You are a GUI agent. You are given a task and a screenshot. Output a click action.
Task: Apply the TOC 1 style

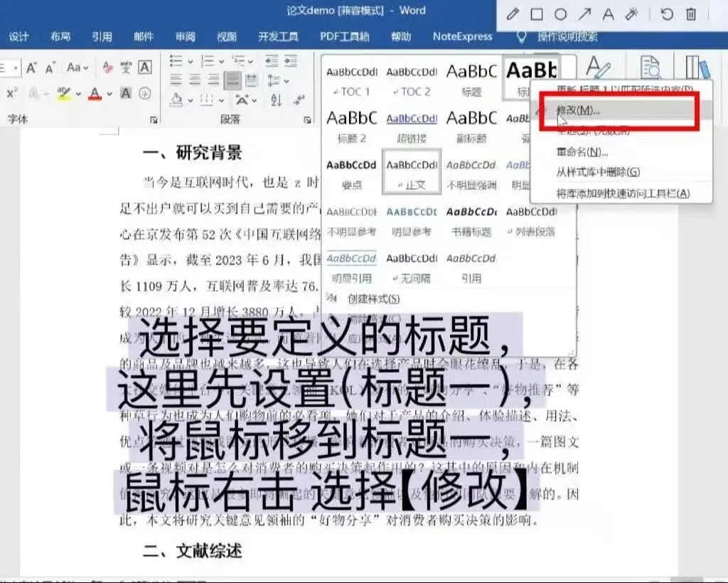pos(352,81)
